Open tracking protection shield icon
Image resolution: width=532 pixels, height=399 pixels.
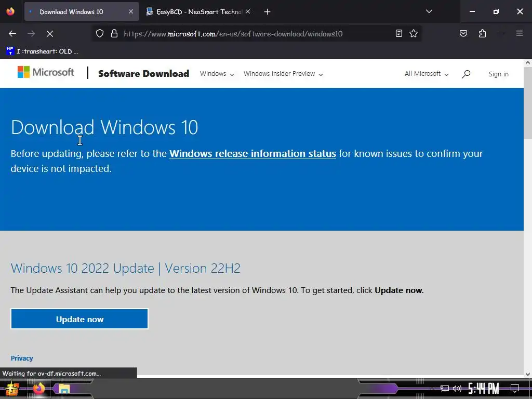click(99, 34)
